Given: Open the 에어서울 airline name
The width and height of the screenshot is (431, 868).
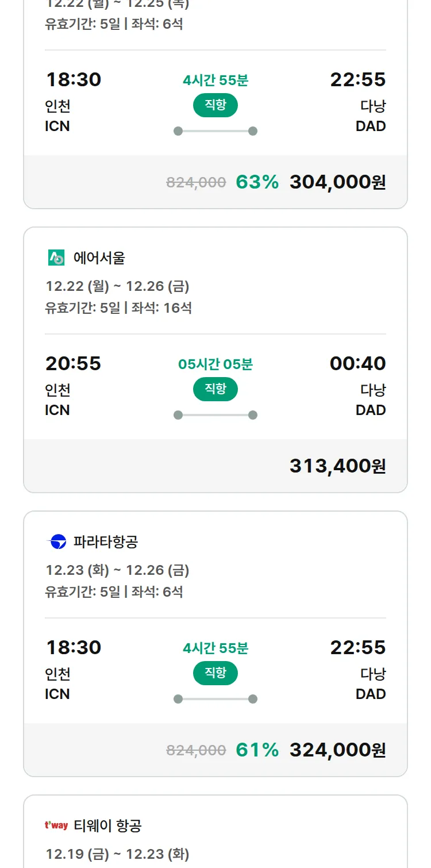Looking at the screenshot, I should click(99, 258).
